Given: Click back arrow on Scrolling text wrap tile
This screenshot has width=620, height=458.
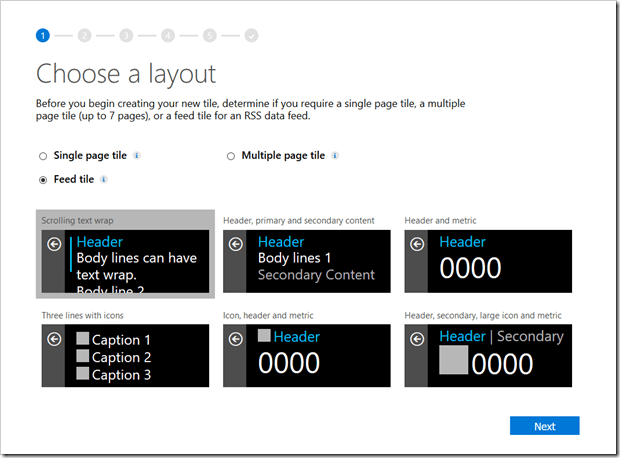Looking at the screenshot, I should (54, 244).
